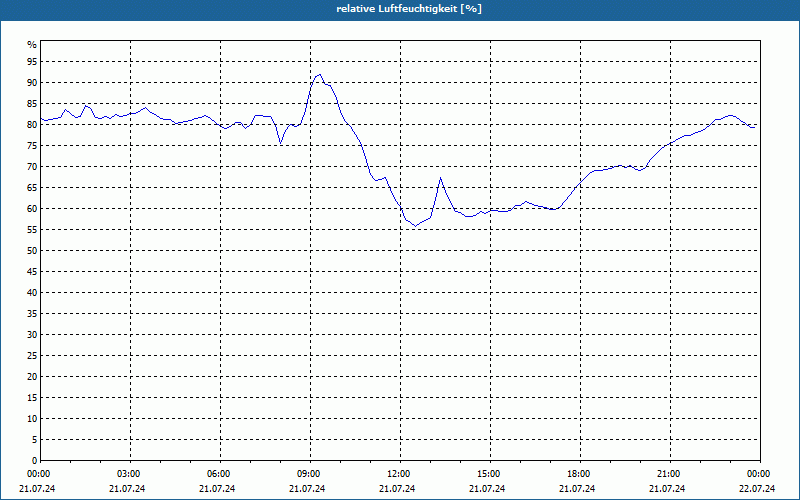Click the 35 y-axis tick label

[x=32, y=314]
